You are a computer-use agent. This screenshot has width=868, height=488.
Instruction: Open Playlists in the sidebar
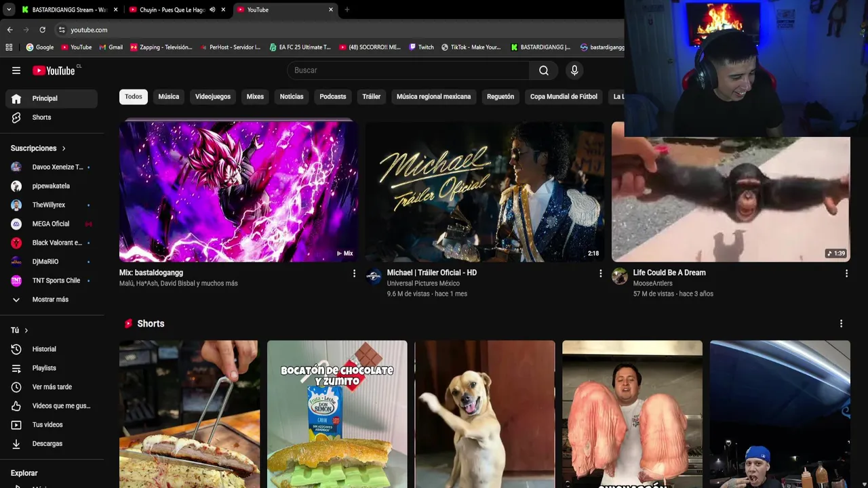click(52, 368)
